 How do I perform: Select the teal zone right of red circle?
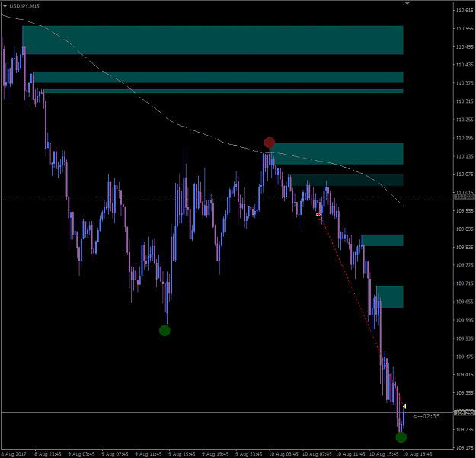337,154
